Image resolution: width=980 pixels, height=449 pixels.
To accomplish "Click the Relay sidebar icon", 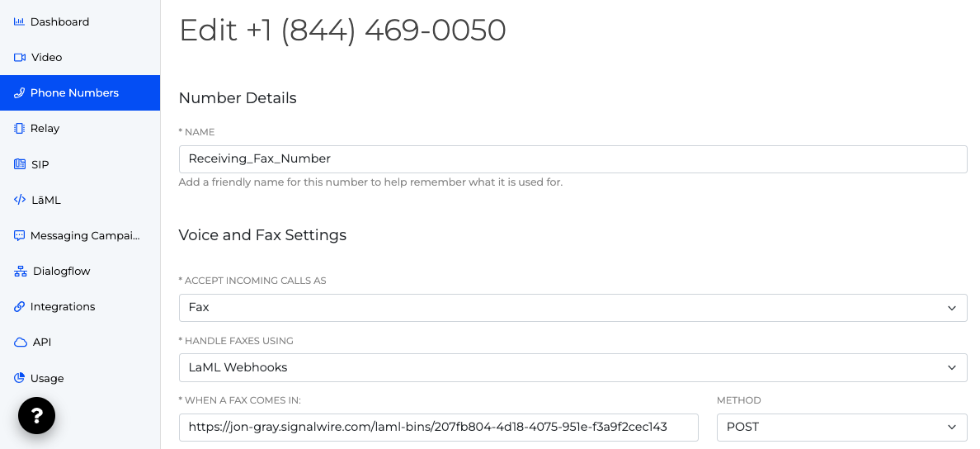I will [x=20, y=129].
